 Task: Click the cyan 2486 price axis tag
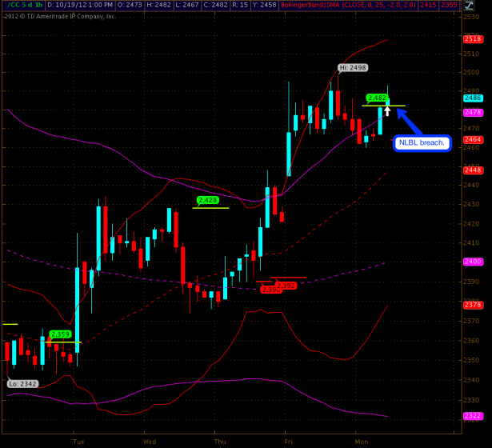coord(472,98)
